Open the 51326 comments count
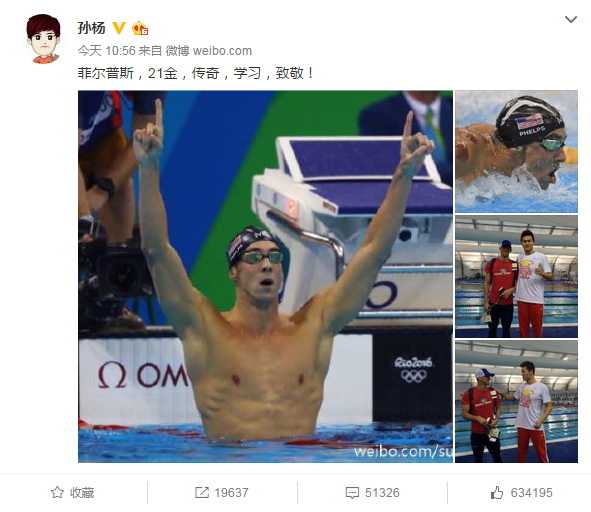 click(382, 492)
